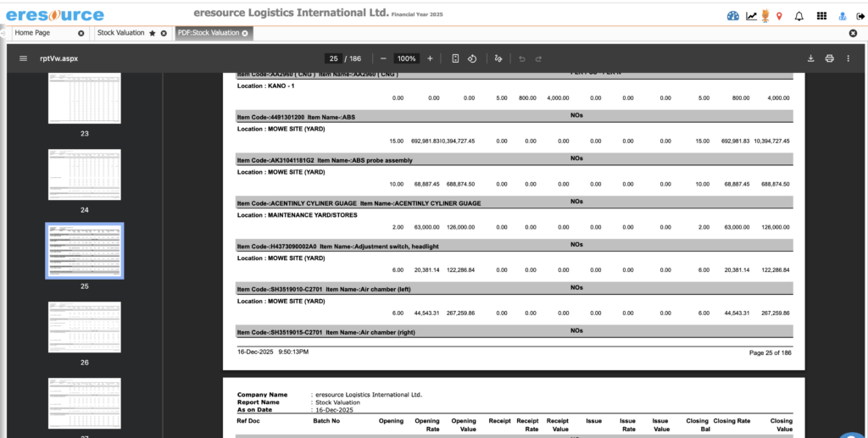Open PDF more actions menu
The height and width of the screenshot is (438, 868).
click(x=848, y=58)
